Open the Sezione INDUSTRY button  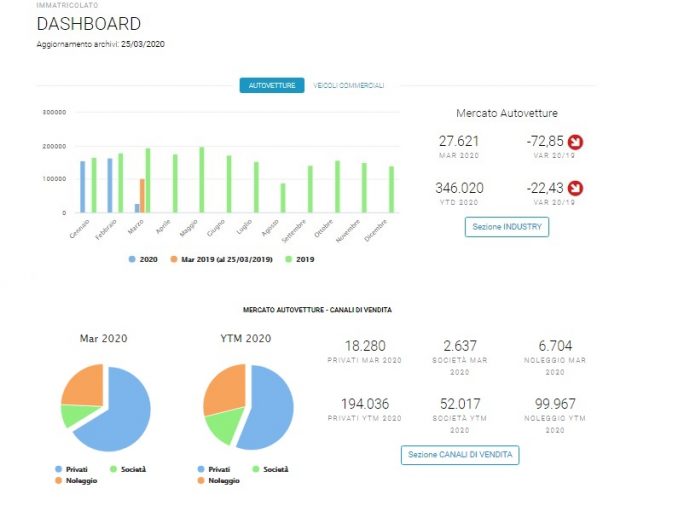coord(507,227)
